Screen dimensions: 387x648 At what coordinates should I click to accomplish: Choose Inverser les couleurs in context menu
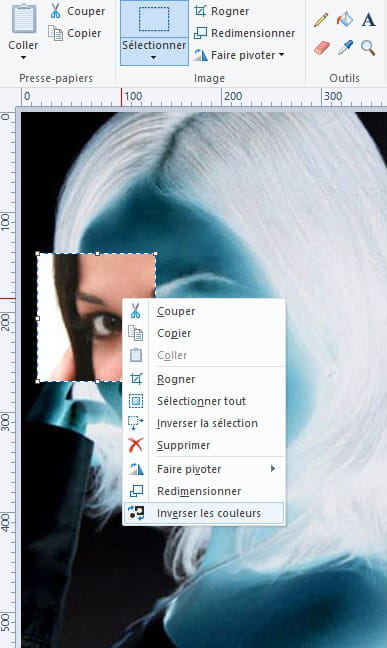click(203, 513)
